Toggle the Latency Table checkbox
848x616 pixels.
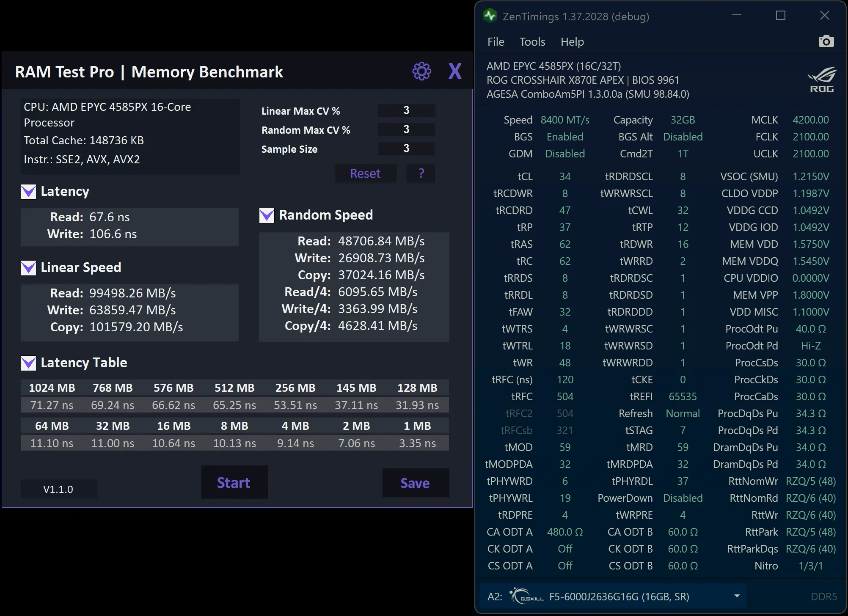click(28, 363)
